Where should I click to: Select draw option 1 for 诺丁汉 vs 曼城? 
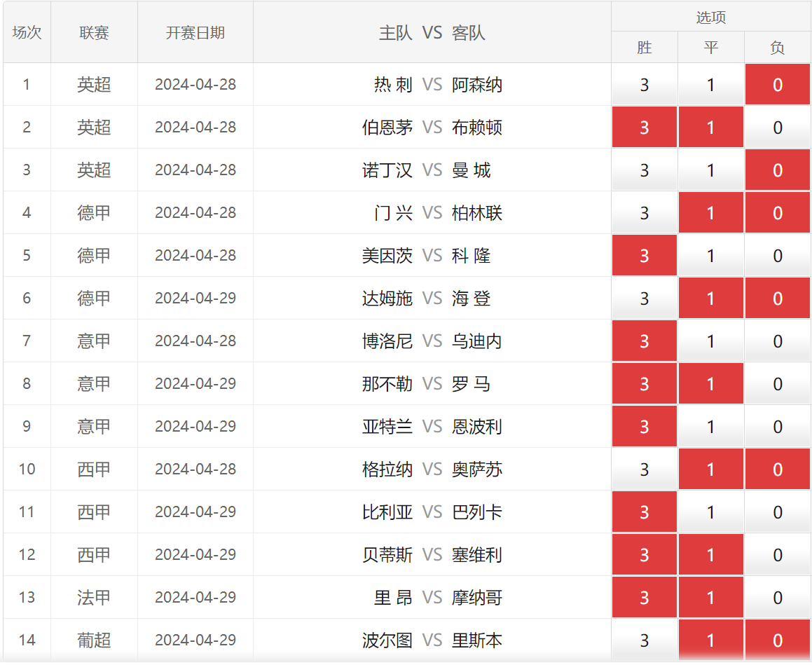click(x=711, y=170)
